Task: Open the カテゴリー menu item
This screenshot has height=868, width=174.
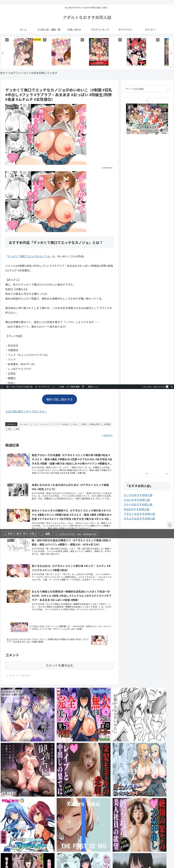Action: pos(151,30)
